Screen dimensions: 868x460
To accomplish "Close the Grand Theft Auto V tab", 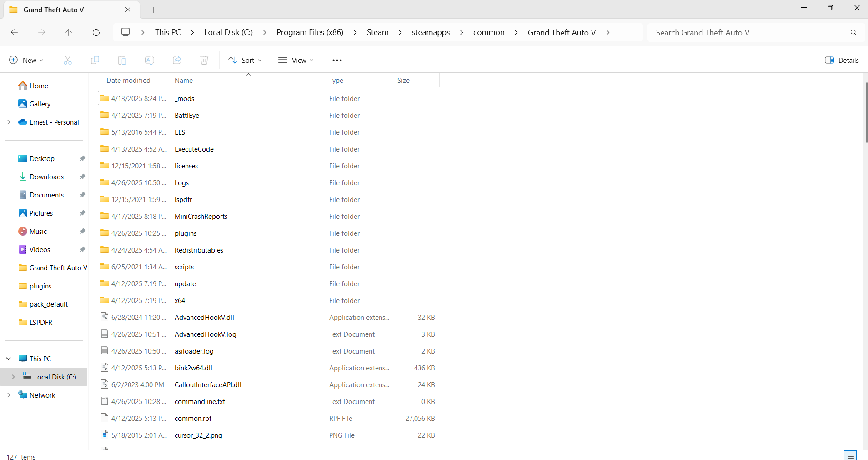I will click(128, 10).
